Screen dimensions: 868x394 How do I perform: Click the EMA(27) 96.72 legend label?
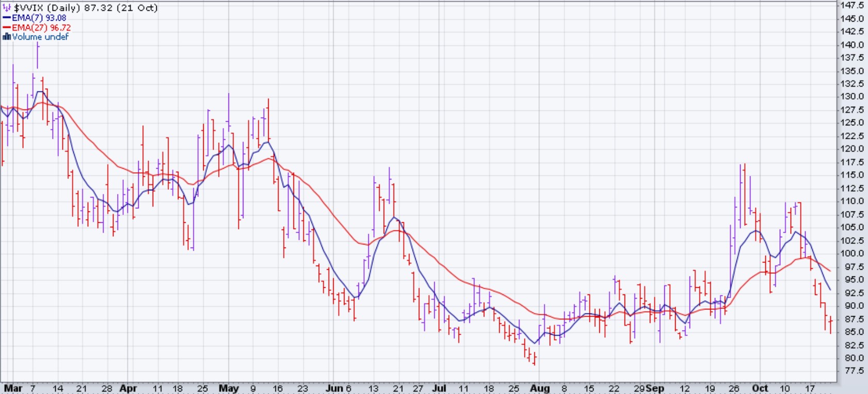coord(41,27)
